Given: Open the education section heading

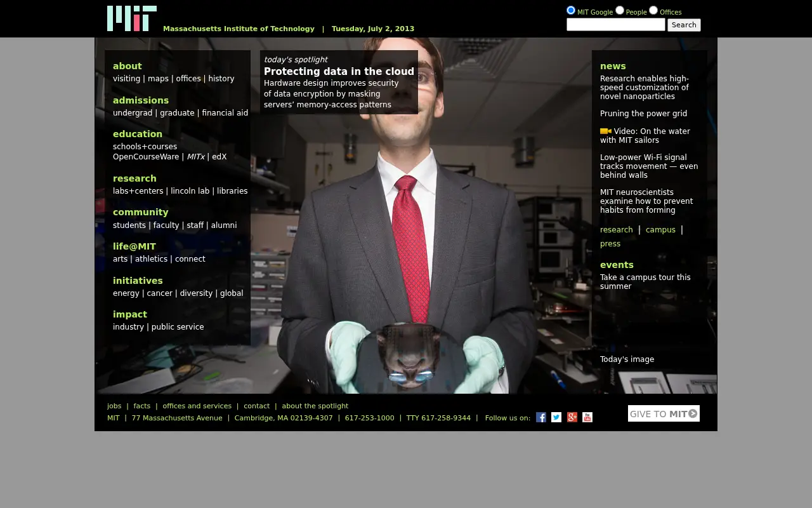Looking at the screenshot, I should 138,134.
